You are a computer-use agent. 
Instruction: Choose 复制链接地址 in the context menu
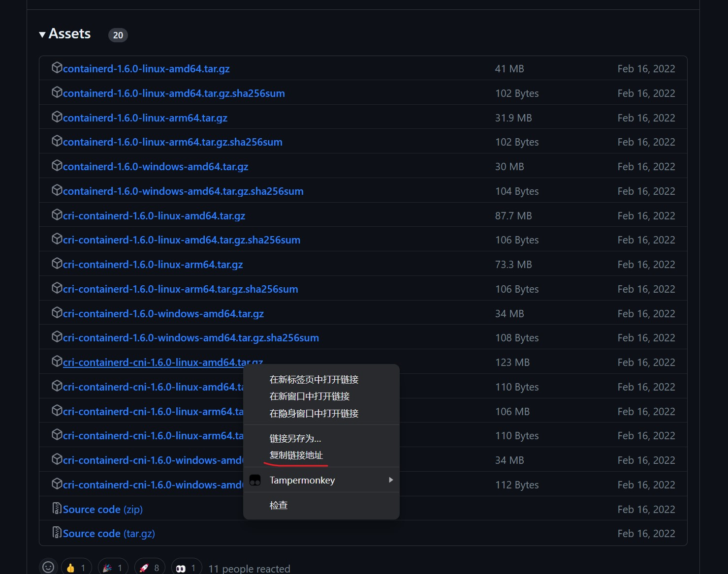click(296, 455)
